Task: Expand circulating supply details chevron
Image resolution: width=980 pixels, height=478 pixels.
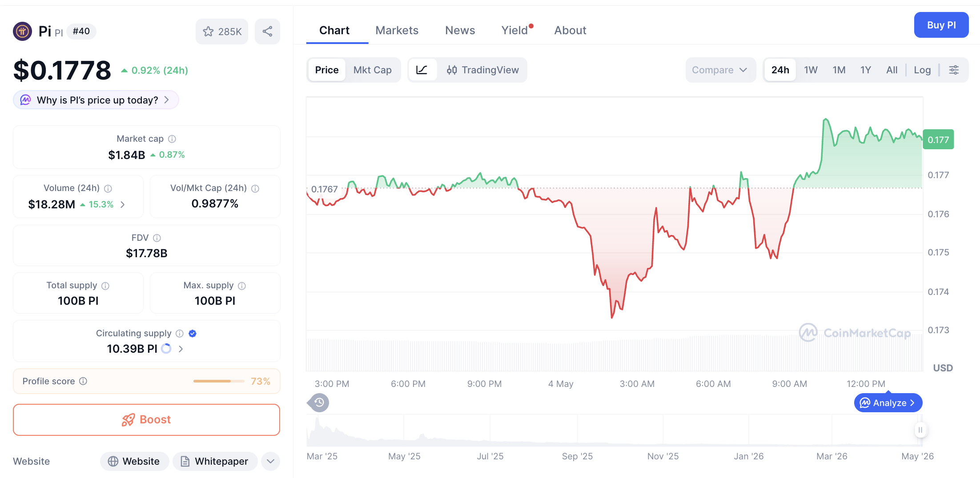Action: point(181,349)
